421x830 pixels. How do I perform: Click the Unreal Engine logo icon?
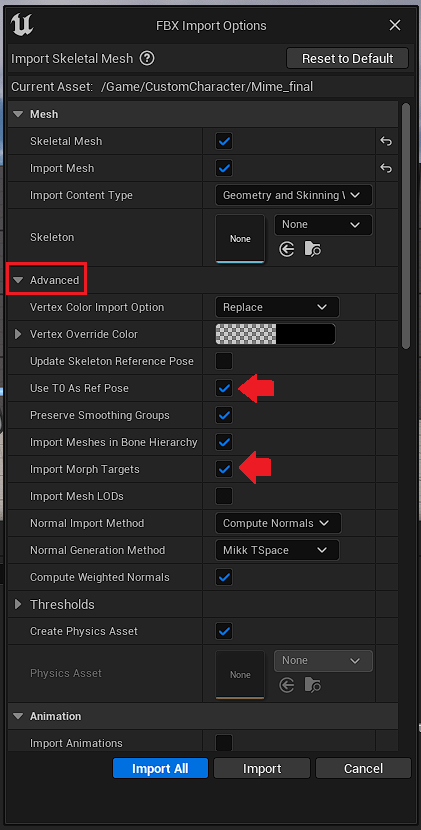(22, 25)
